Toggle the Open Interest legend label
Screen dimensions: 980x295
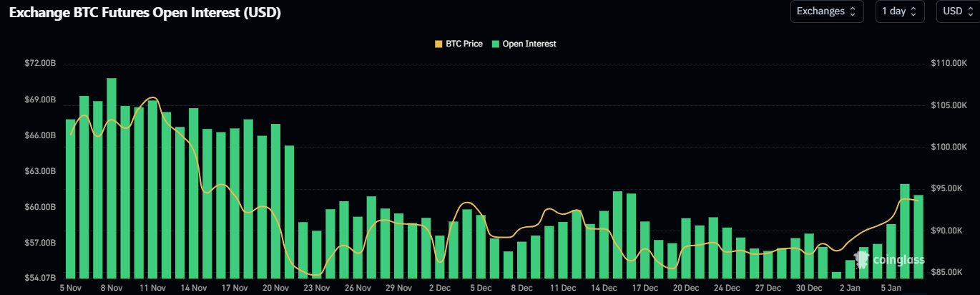click(529, 44)
